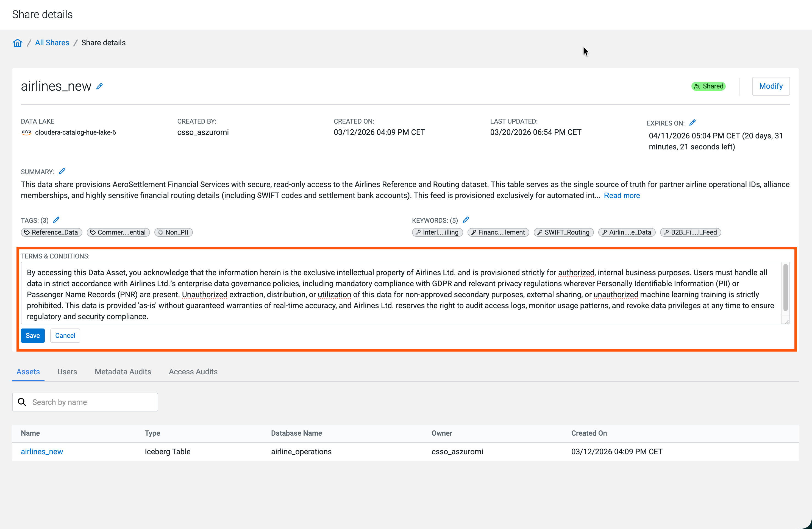Click the terms textarea scrollbar
This screenshot has width=812, height=529.
coord(785,288)
